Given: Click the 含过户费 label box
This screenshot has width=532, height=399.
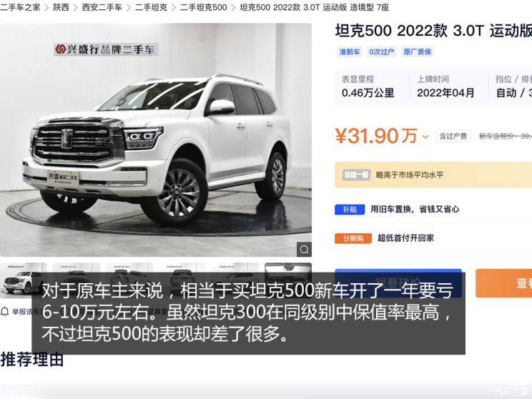Looking at the screenshot, I should pos(453,137).
